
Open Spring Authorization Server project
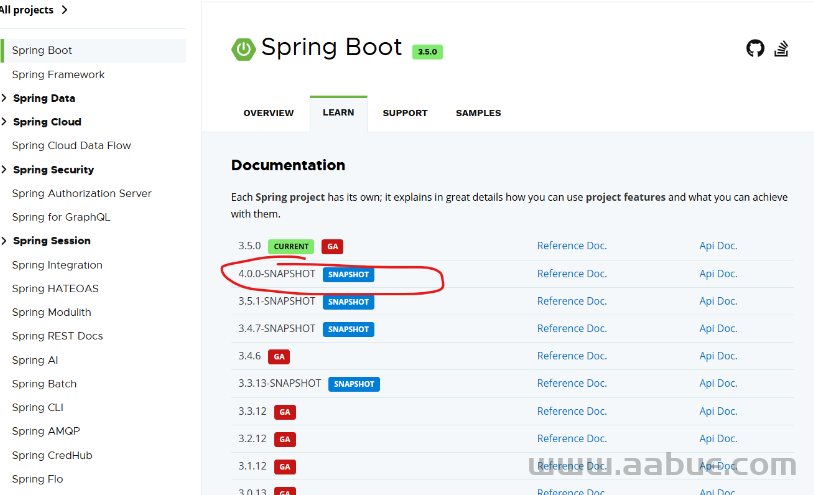click(82, 193)
